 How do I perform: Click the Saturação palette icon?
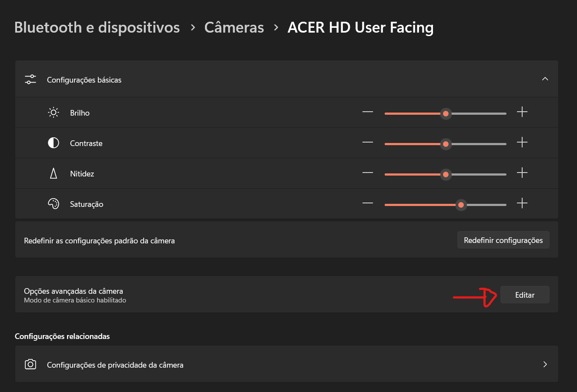pyautogui.click(x=54, y=204)
